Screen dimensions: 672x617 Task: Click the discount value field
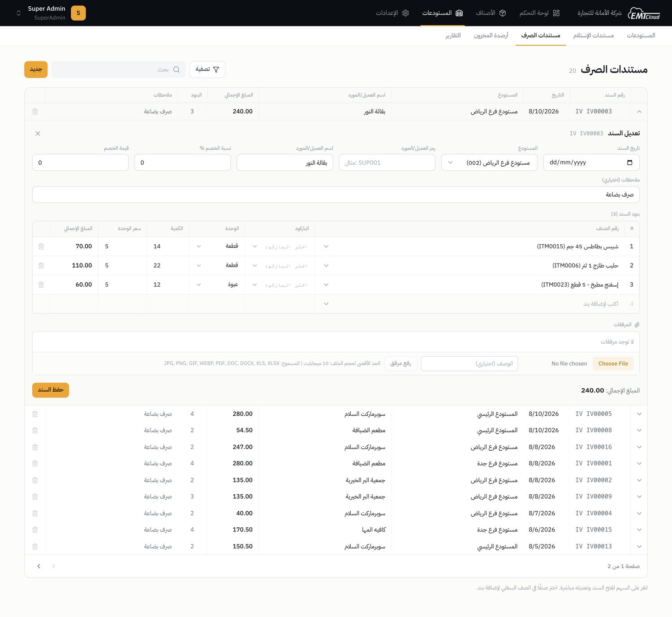[81, 163]
